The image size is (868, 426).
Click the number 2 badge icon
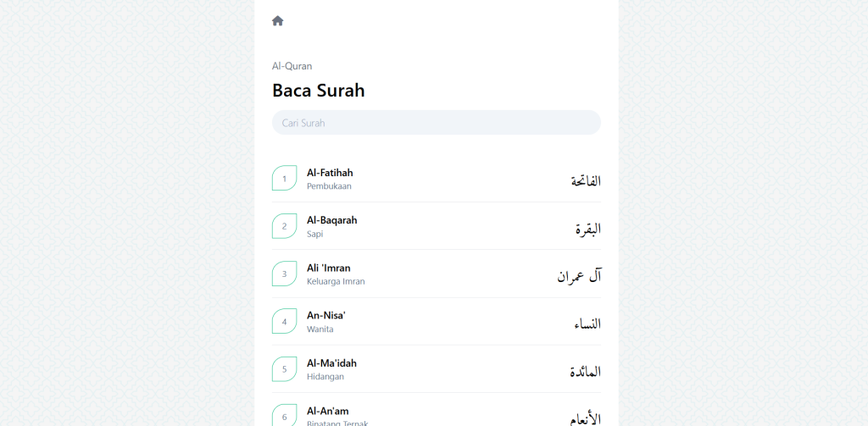(285, 226)
